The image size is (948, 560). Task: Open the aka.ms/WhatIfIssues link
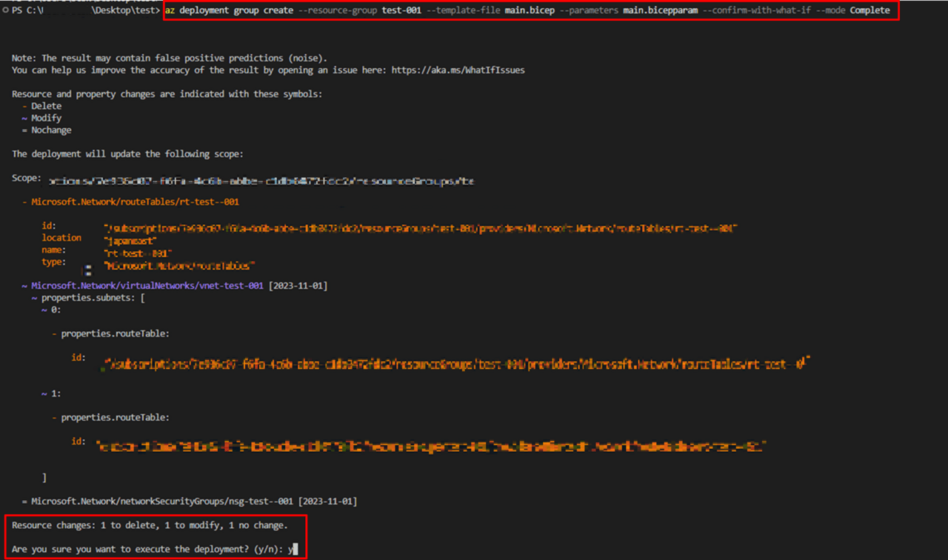458,70
